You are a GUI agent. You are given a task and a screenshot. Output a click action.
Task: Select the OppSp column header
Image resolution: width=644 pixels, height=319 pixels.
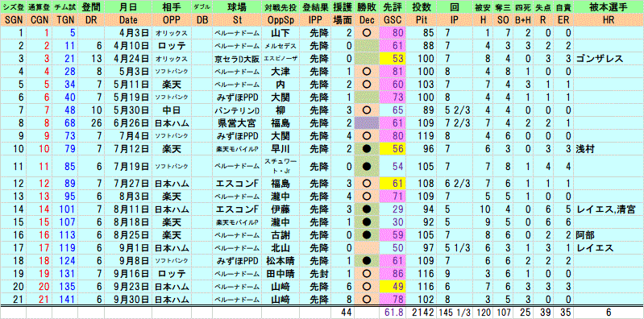[x=280, y=20]
